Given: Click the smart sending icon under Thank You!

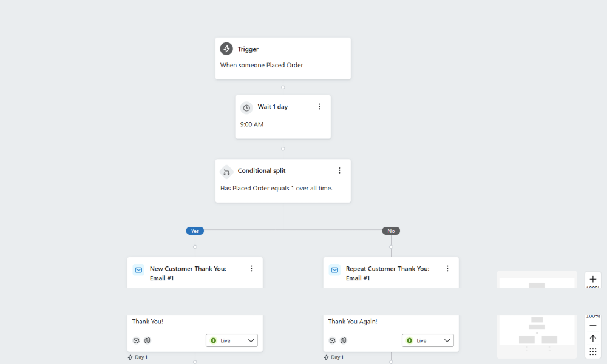Looking at the screenshot, I should click(148, 340).
